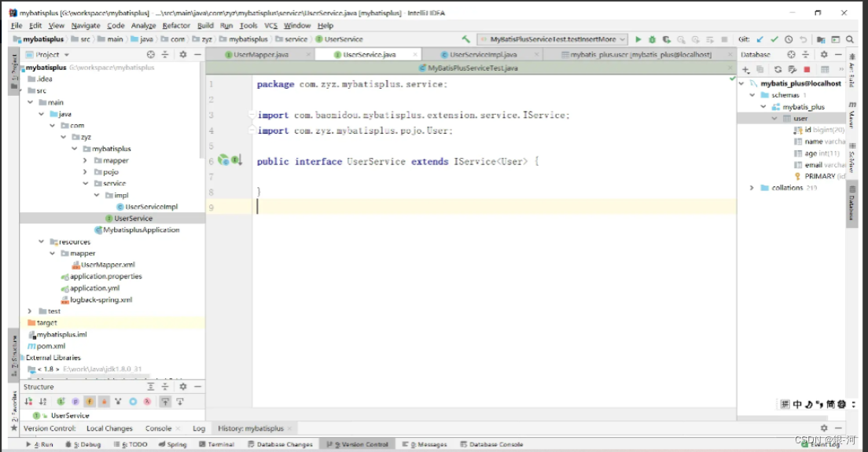868x452 pixels.
Task: Click the Git update project arrow
Action: (x=759, y=39)
